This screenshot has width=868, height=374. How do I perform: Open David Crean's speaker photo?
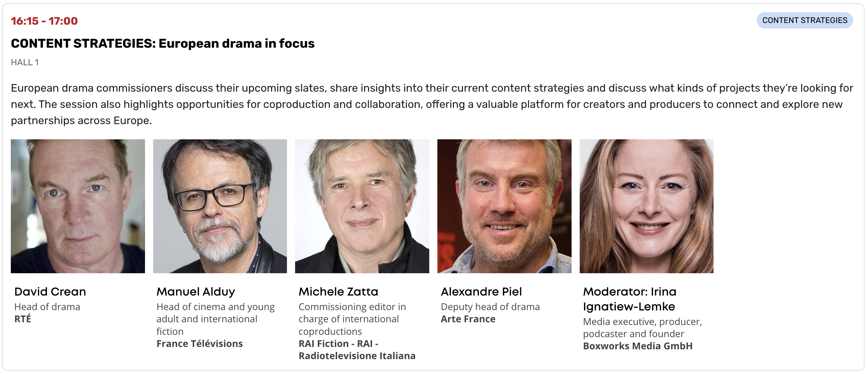pyautogui.click(x=78, y=206)
